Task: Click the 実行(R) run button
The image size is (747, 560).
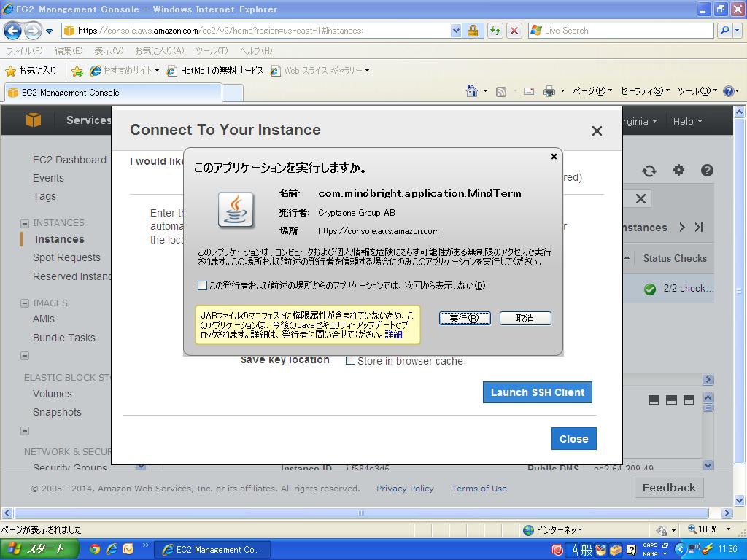Action: (x=465, y=318)
